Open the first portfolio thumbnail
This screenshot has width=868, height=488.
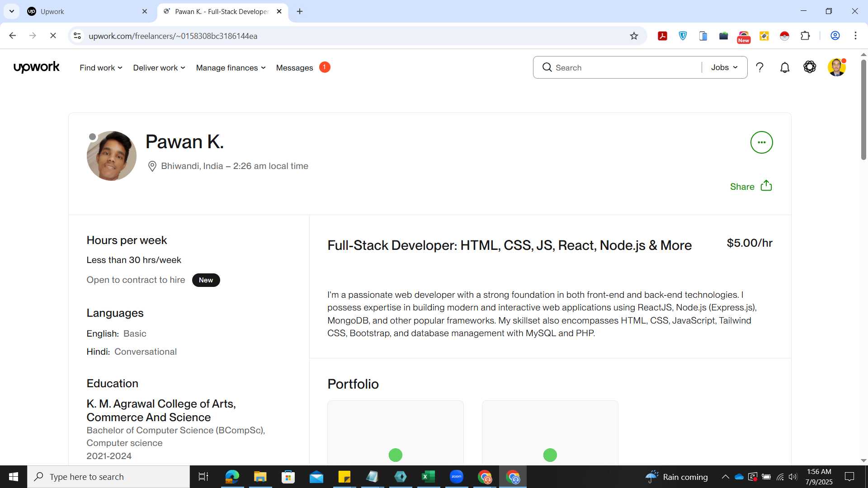[396, 433]
